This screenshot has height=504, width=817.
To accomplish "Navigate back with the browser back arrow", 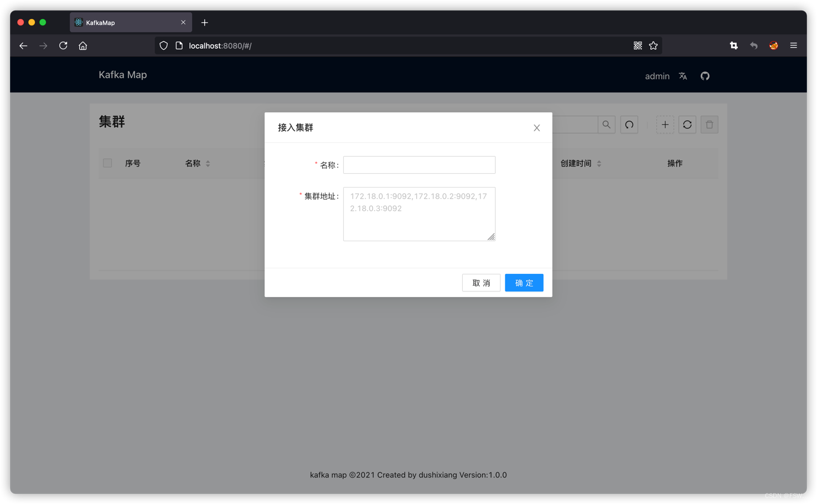I will [x=23, y=45].
